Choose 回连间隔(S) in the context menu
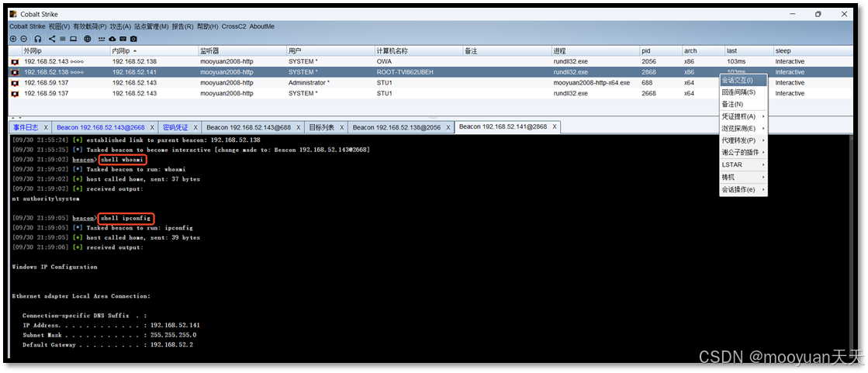This screenshot has width=868, height=373. [743, 92]
